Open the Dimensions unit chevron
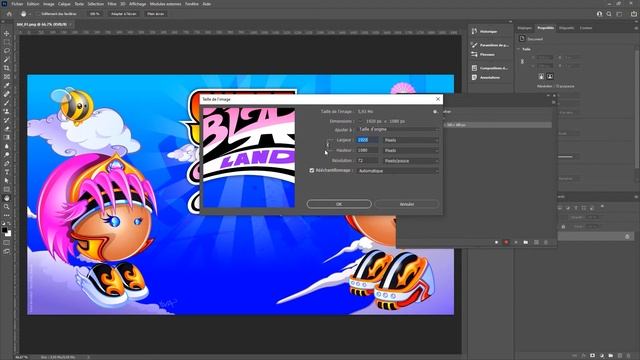The height and width of the screenshot is (360, 640). (x=360, y=121)
